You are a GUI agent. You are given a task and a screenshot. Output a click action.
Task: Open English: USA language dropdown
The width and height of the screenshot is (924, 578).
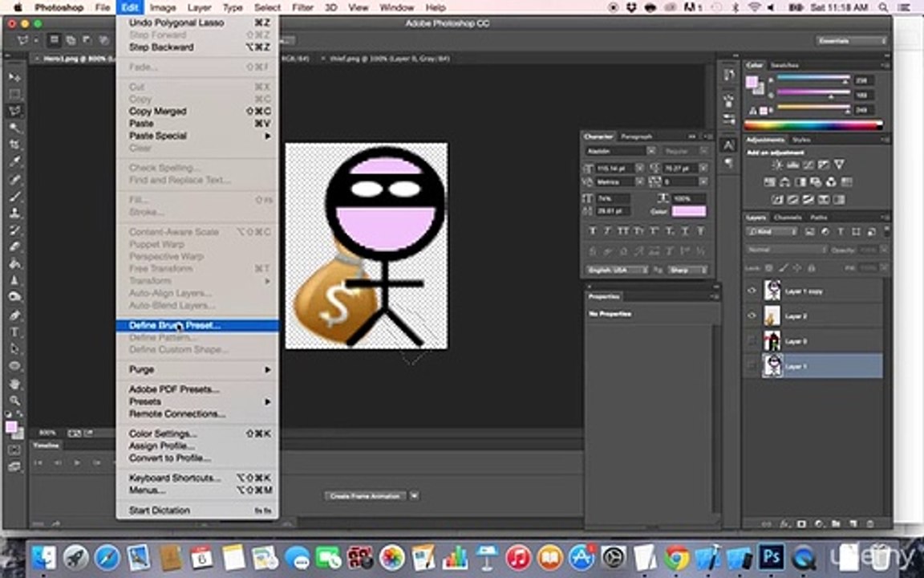[x=618, y=270]
